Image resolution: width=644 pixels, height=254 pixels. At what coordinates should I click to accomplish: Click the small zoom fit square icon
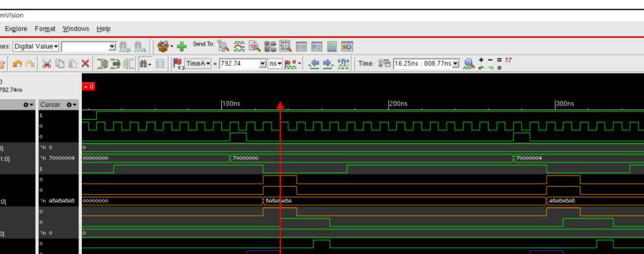(500, 68)
